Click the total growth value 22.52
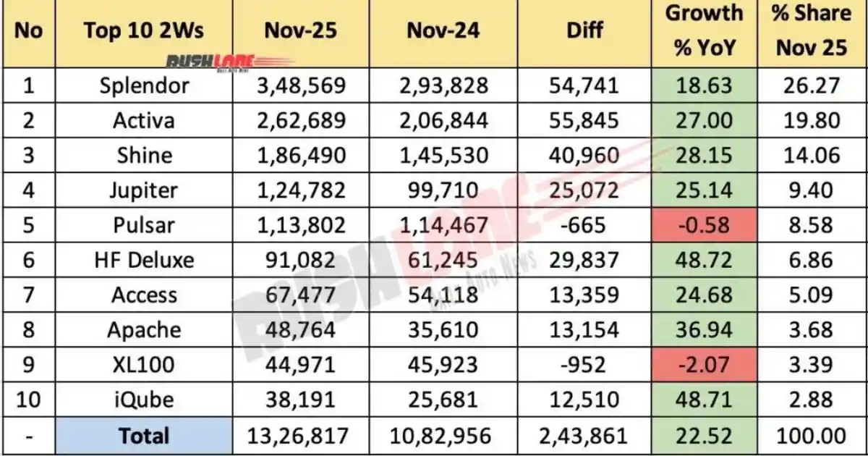Screen dimensions: 868x456 705,436
